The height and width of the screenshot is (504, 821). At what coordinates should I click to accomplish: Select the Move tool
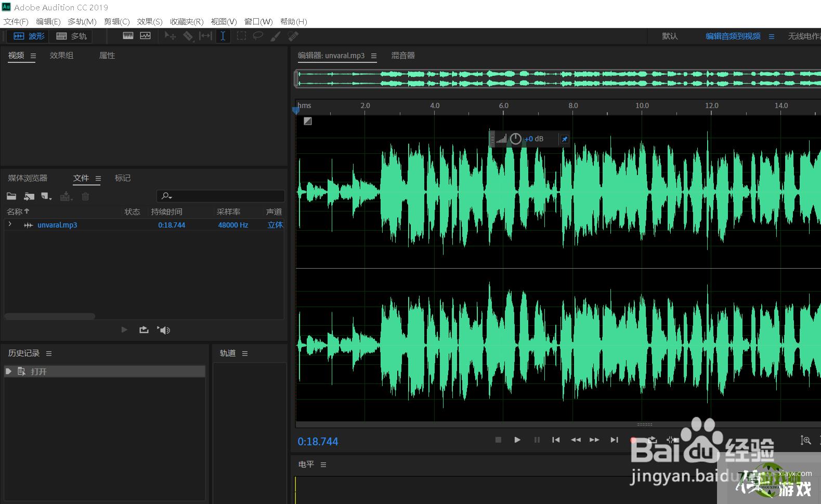point(170,36)
